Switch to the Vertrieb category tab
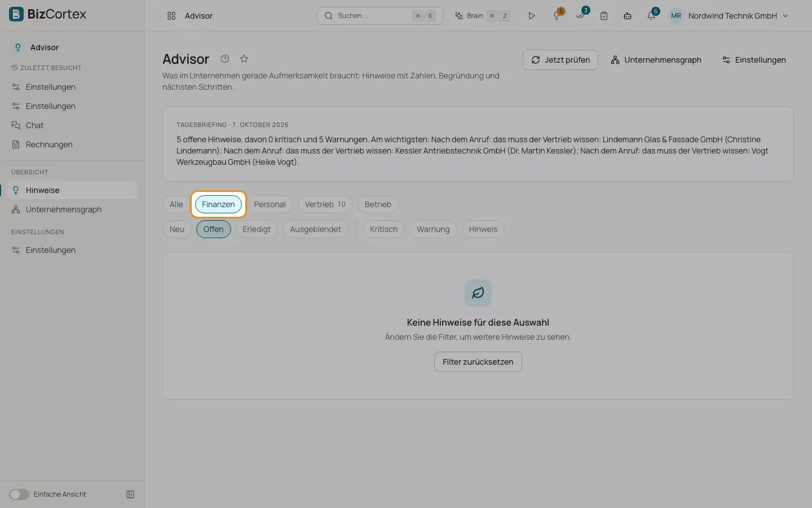This screenshot has height=508, width=812. pos(325,204)
